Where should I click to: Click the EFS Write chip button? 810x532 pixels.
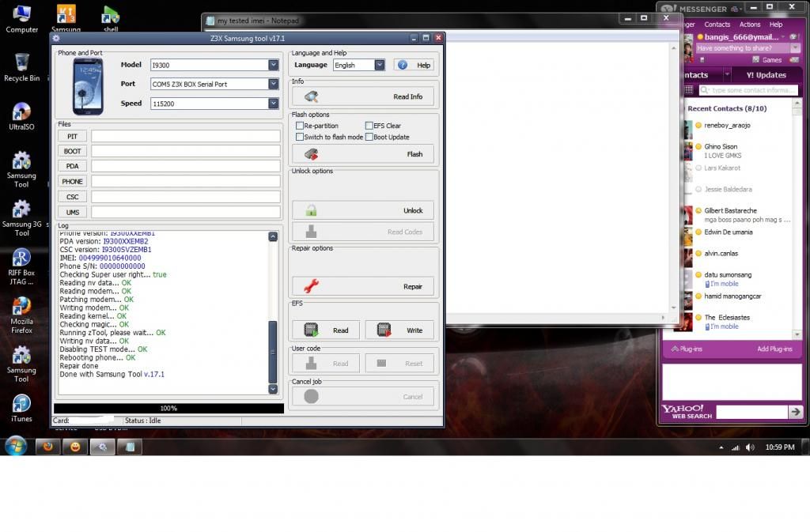399,330
